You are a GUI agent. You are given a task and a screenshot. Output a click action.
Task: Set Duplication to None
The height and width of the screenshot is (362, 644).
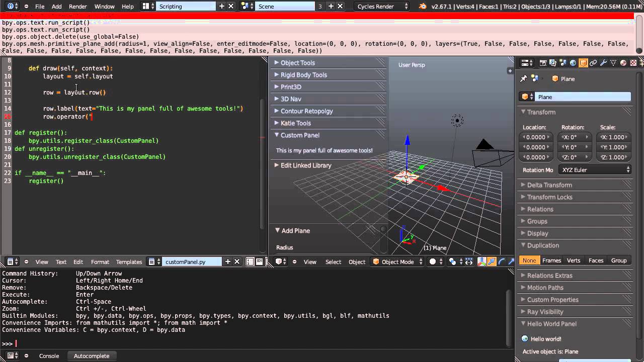[529, 260]
